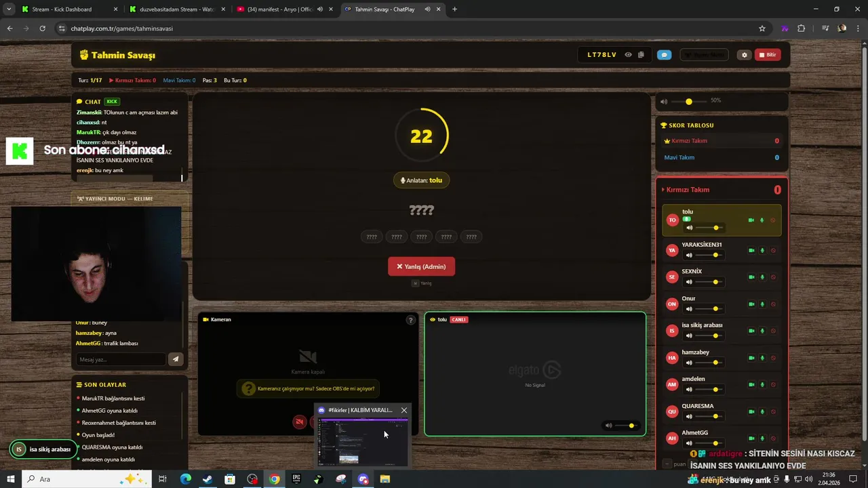Viewport: 868px width, 488px height.
Task: Switch to Stream - Kick Dashboard tab
Action: [x=69, y=9]
